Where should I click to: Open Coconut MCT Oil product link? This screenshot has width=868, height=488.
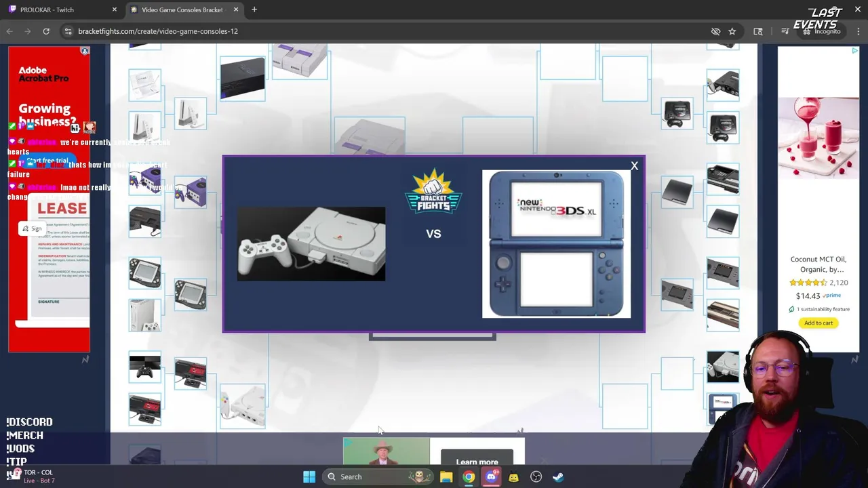(818, 264)
